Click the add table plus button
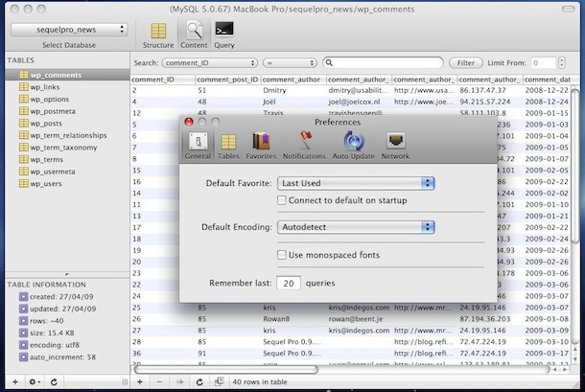The height and width of the screenshot is (392, 585). pos(15,381)
